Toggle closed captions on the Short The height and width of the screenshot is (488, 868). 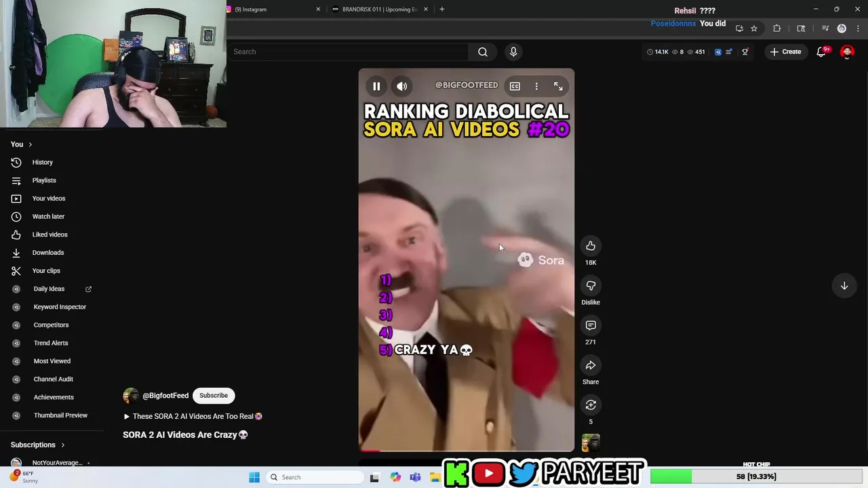[x=515, y=86]
